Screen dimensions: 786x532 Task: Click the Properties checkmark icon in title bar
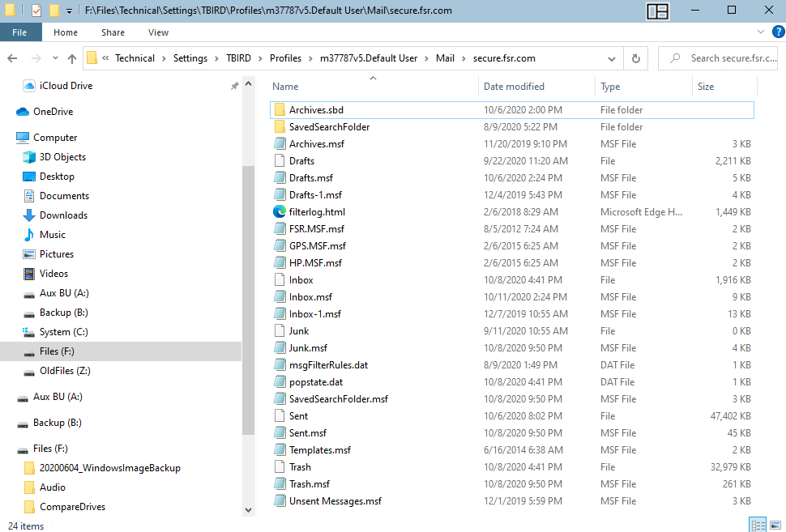tap(36, 11)
